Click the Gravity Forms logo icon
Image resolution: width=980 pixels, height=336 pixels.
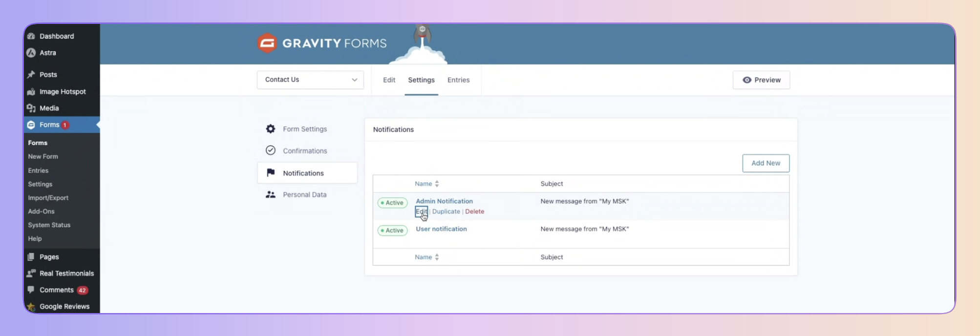[x=267, y=43]
